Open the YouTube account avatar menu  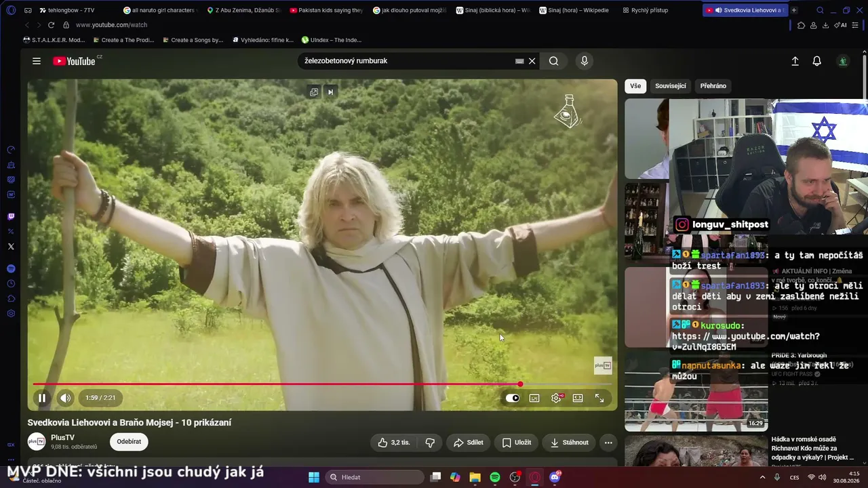click(x=843, y=61)
